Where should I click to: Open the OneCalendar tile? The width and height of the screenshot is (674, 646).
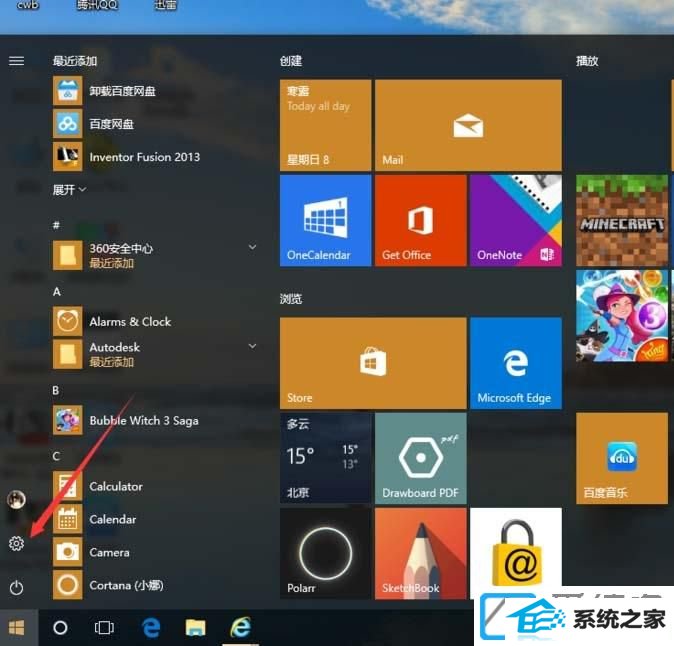(x=325, y=220)
